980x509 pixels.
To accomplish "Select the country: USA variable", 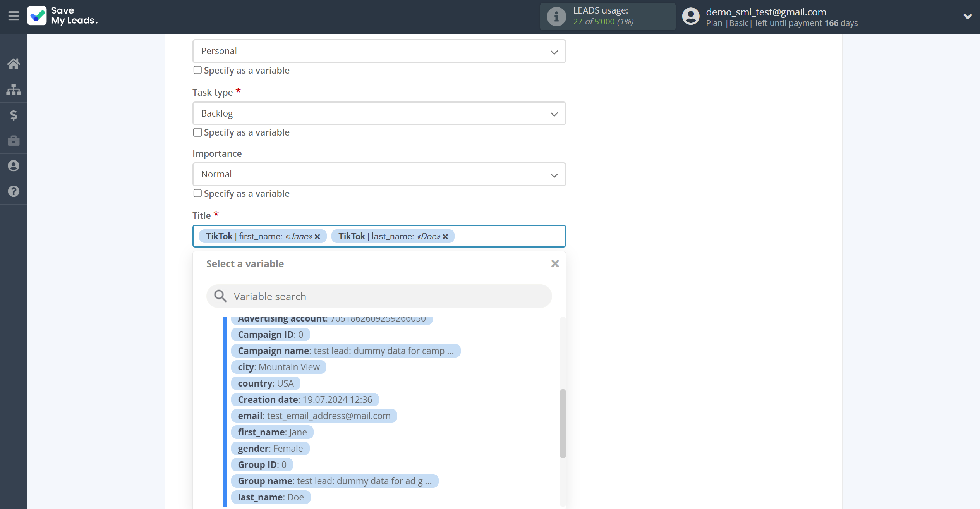I will tap(266, 383).
